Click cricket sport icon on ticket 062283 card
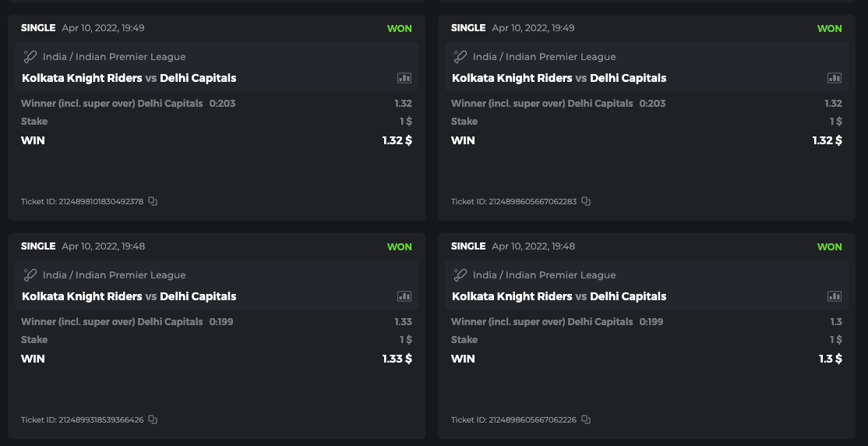868x446 pixels. click(460, 56)
